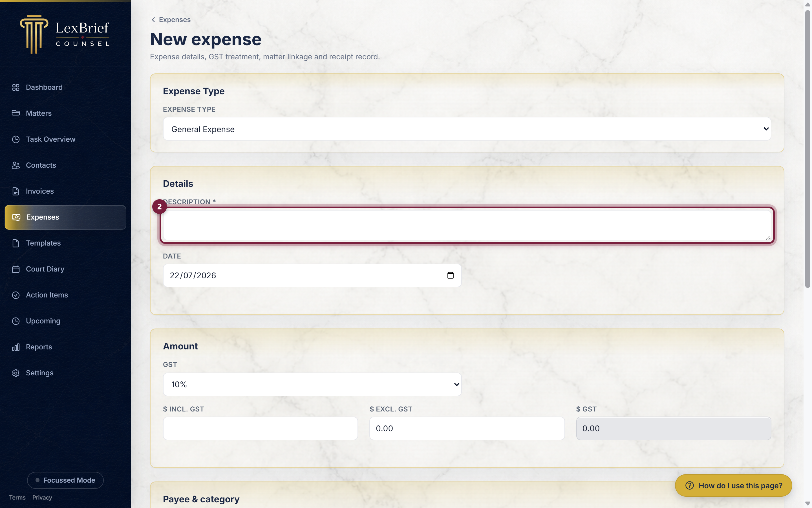The height and width of the screenshot is (508, 812).
Task: Go to Matters in the sidebar
Action: pos(65,113)
